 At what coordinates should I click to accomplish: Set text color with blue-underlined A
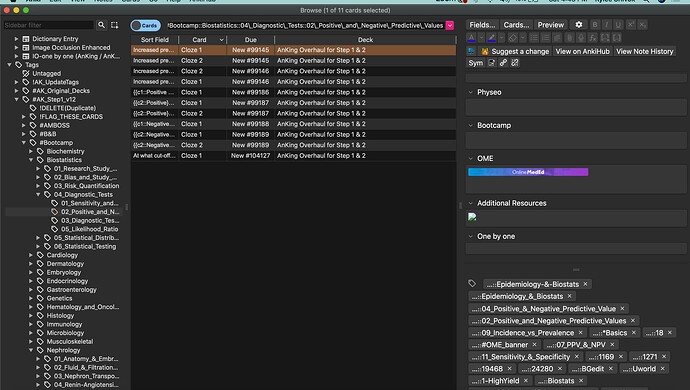pos(471,38)
